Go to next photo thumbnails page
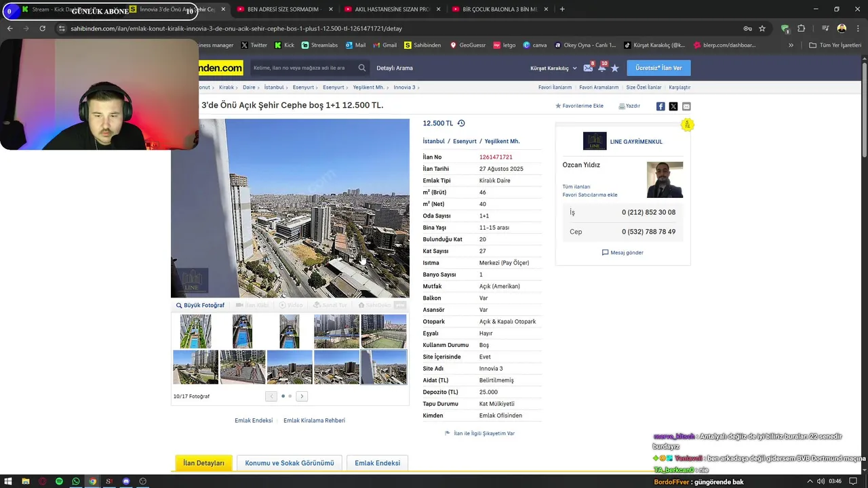The width and height of the screenshot is (868, 488). [302, 396]
